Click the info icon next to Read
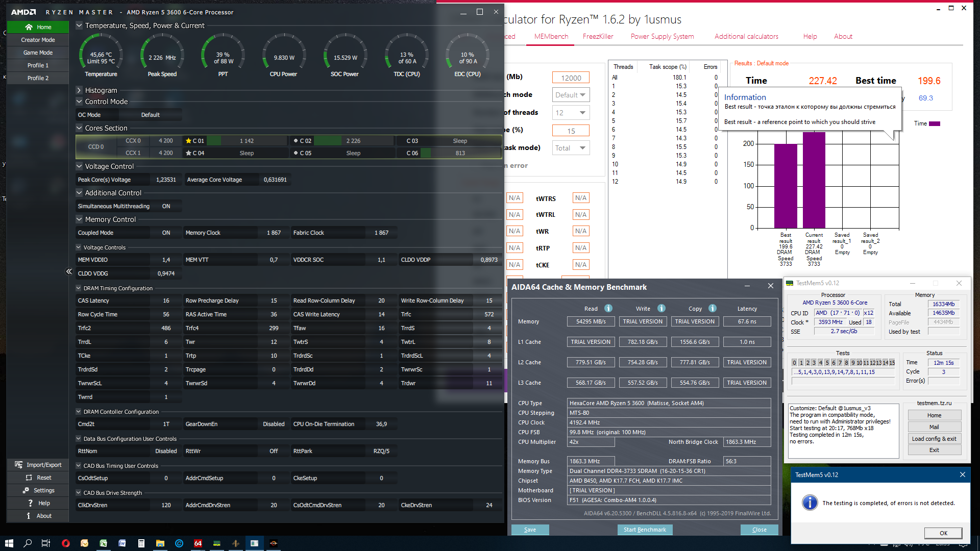The width and height of the screenshot is (980, 551). pyautogui.click(x=608, y=308)
